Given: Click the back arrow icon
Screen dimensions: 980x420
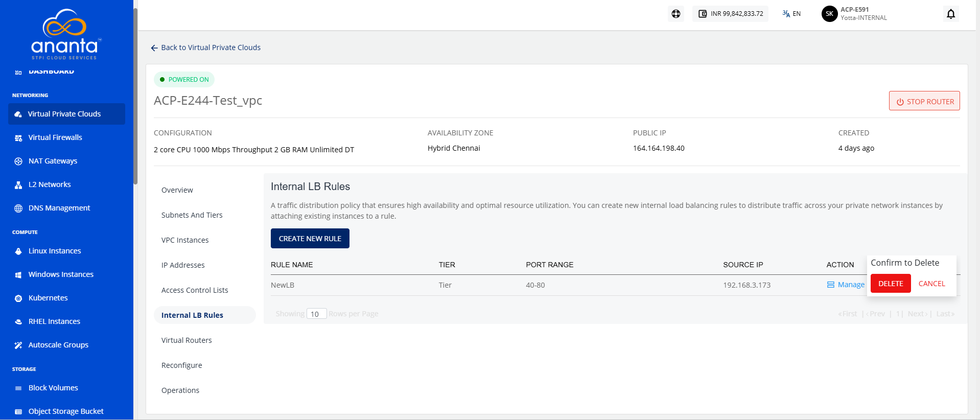Looking at the screenshot, I should coord(154,48).
